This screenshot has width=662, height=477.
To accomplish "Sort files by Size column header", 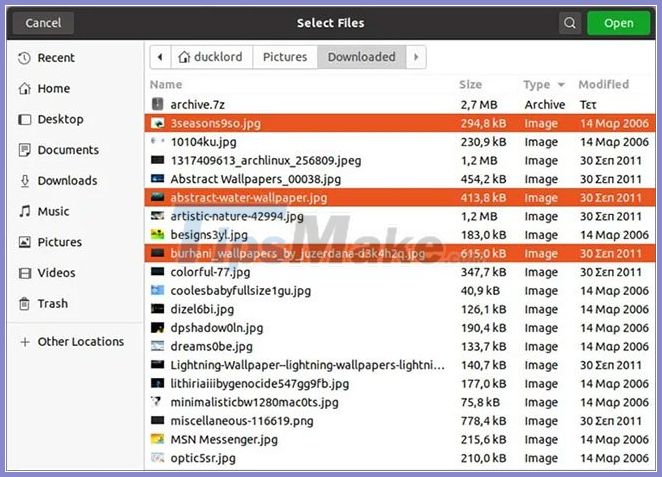I will click(470, 84).
